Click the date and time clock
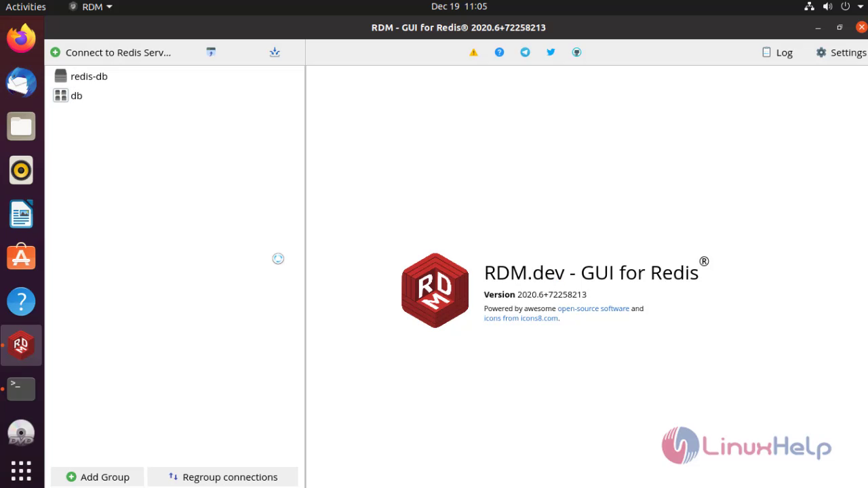Image resolution: width=868 pixels, height=488 pixels. [459, 7]
